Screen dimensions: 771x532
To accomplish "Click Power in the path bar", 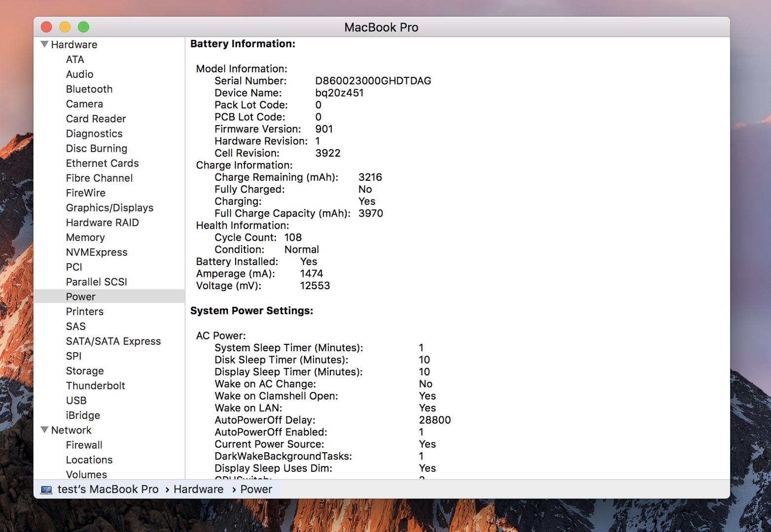I will pos(256,489).
